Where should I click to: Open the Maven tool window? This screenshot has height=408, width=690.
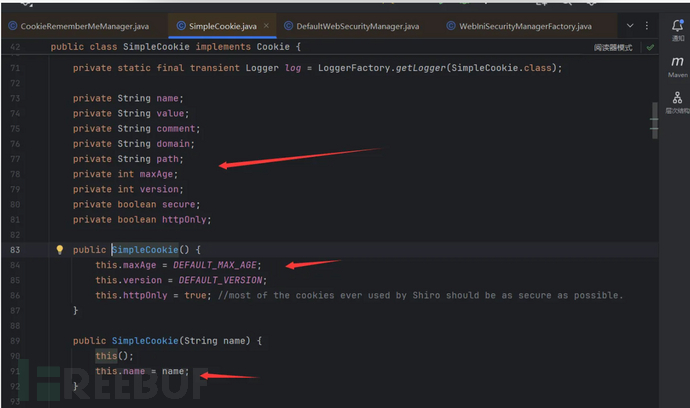[677, 66]
